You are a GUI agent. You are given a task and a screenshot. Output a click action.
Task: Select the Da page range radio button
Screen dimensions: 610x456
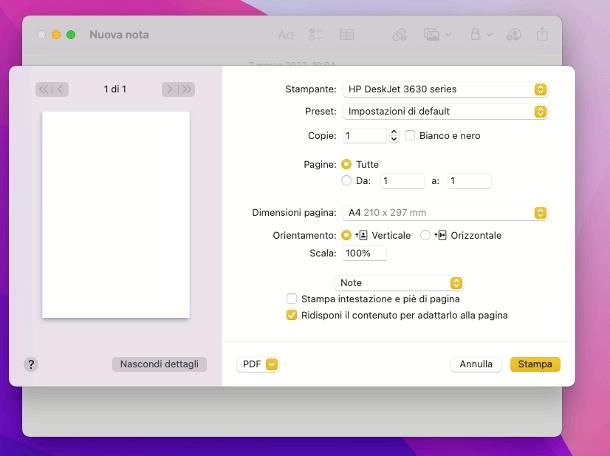point(346,181)
